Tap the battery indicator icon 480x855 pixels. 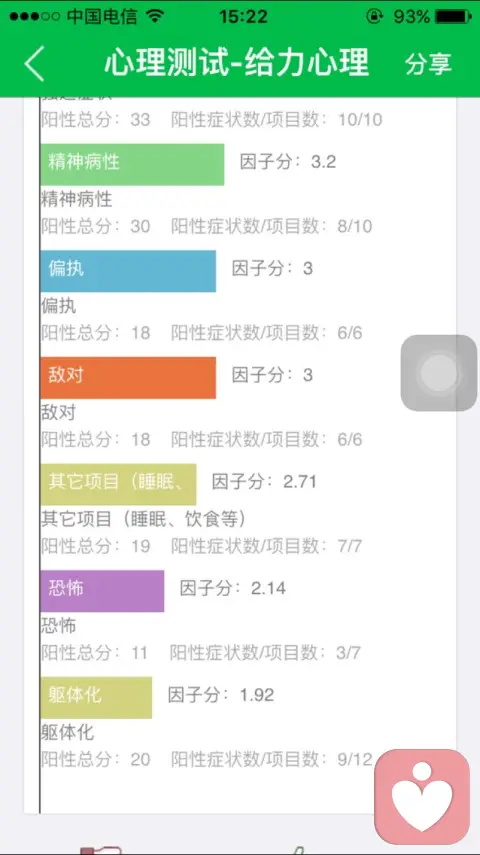453,16
